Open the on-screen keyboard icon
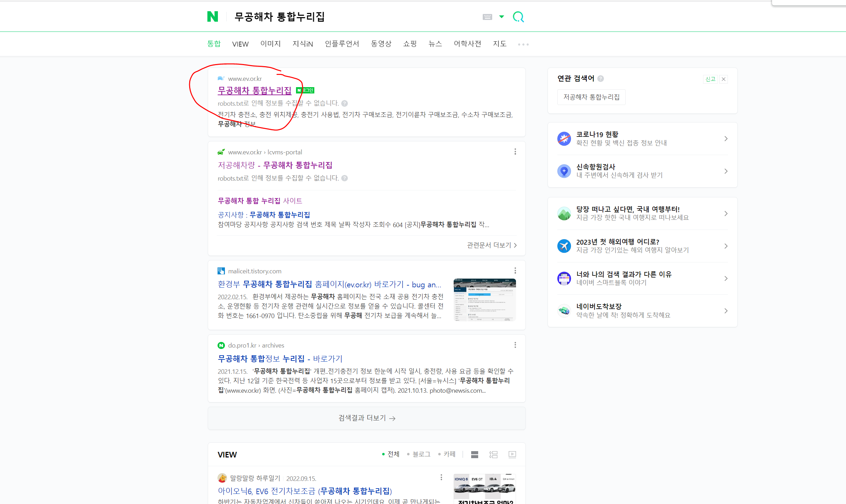 click(x=487, y=17)
